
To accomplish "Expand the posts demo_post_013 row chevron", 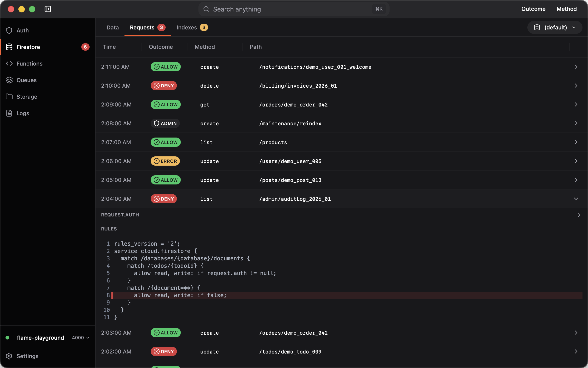I will tap(576, 180).
